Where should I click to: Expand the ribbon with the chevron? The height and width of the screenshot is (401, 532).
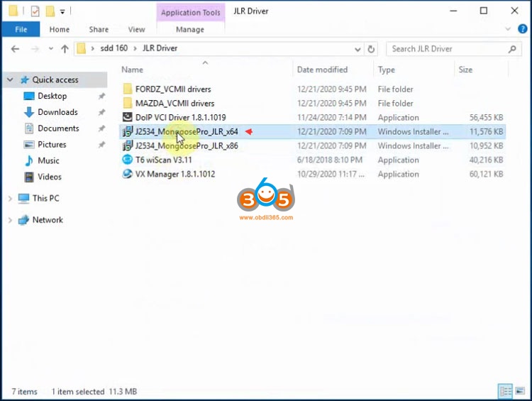(508, 29)
